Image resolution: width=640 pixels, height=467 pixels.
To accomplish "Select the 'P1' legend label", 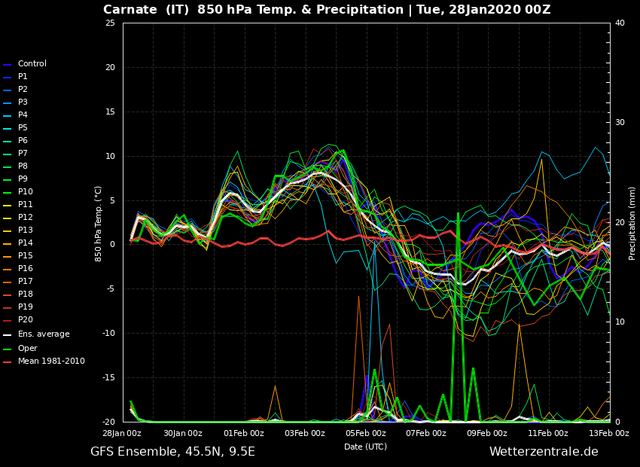I will click(22, 76).
